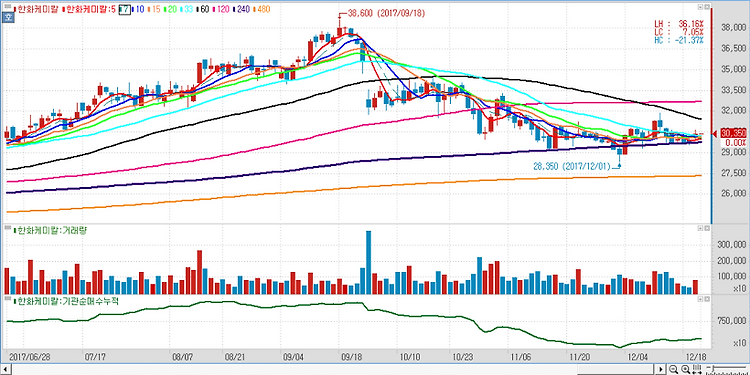Select the 20-period moving average legend
This screenshot has width=750, height=375.
[x=171, y=9]
